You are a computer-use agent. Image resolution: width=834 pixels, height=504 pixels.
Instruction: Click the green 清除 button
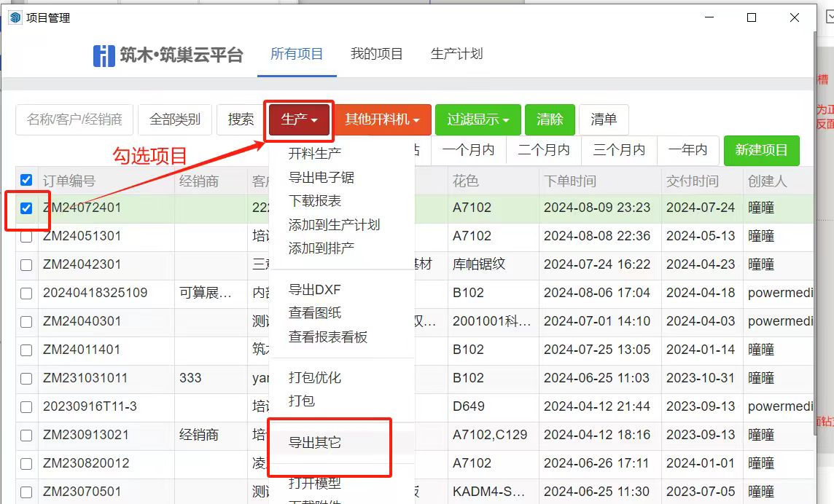pyautogui.click(x=550, y=120)
